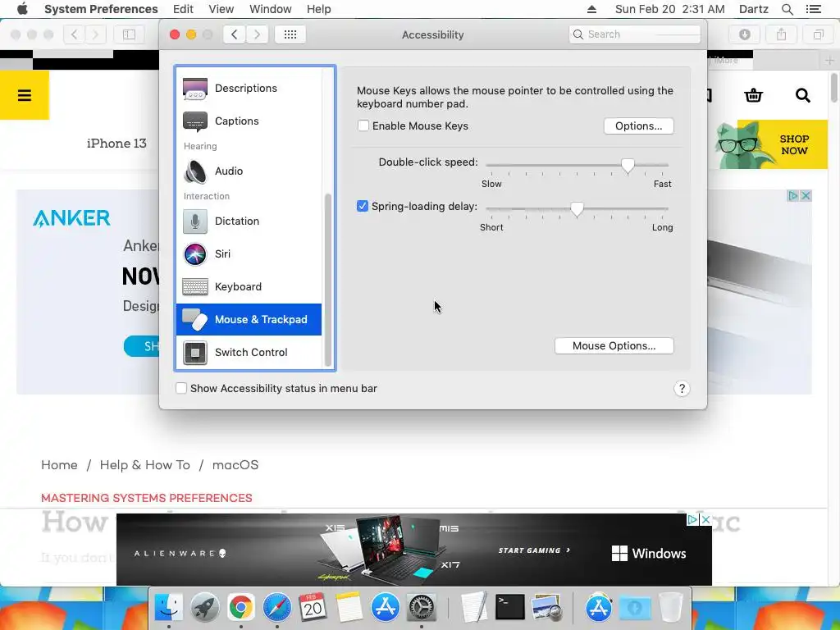This screenshot has height=630, width=840.
Task: Select Keyboard in the Accessibility sidebar
Action: click(x=249, y=286)
